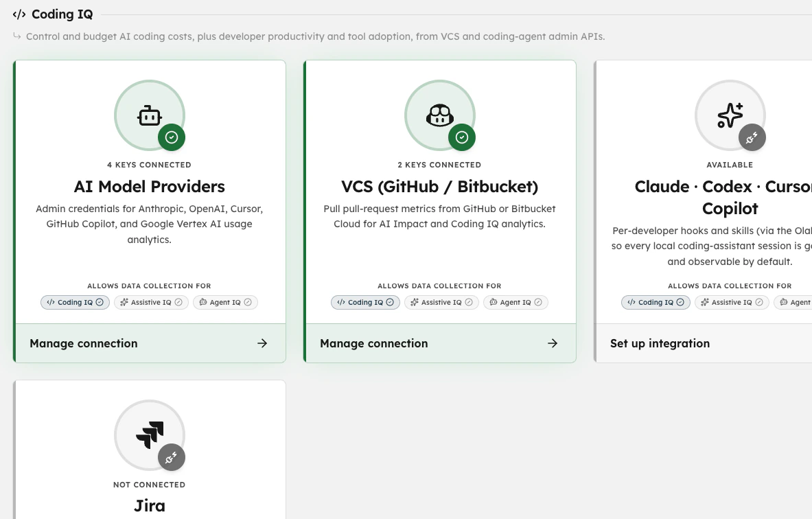The image size is (812, 519).
Task: Click the Copilot title line on third card
Action: [730, 209]
